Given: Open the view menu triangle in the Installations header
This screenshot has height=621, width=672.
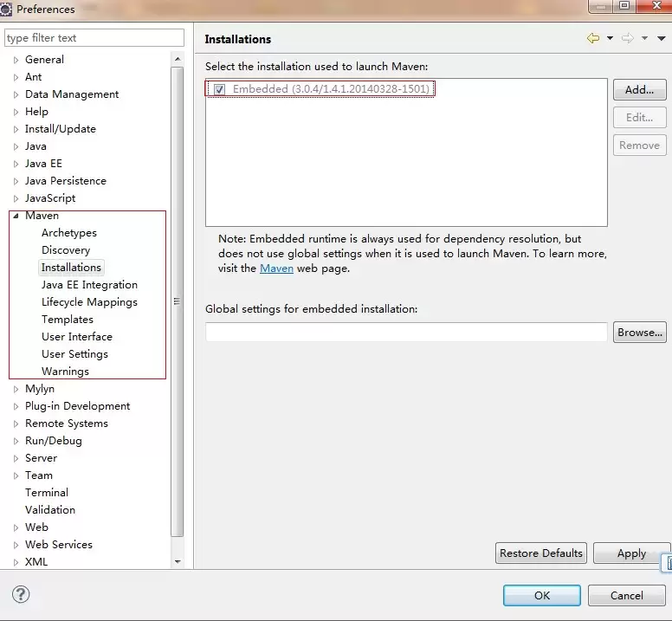Looking at the screenshot, I should click(662, 38).
